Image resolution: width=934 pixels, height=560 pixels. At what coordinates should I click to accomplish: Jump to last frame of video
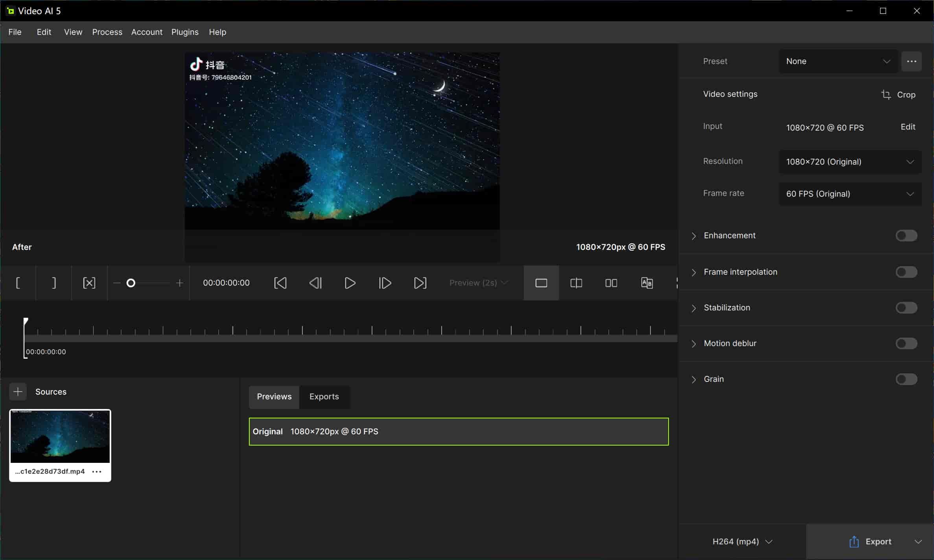click(420, 283)
